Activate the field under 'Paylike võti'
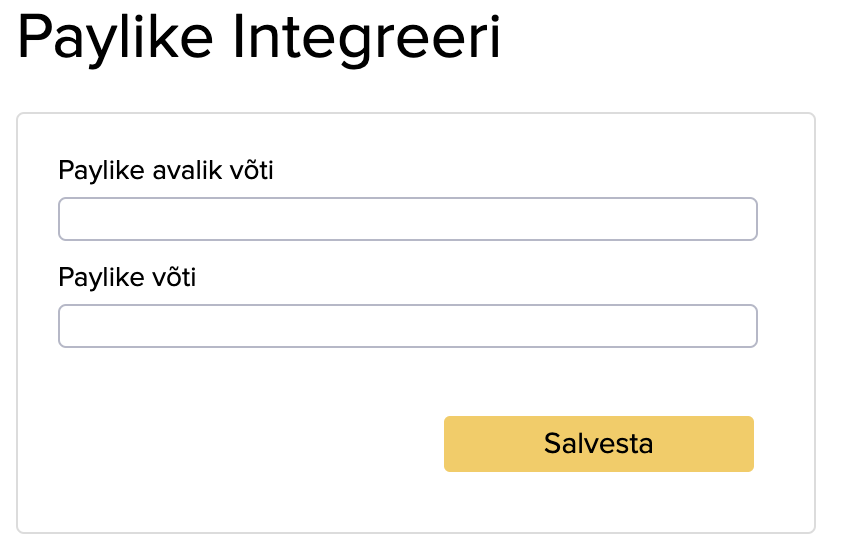 click(407, 326)
